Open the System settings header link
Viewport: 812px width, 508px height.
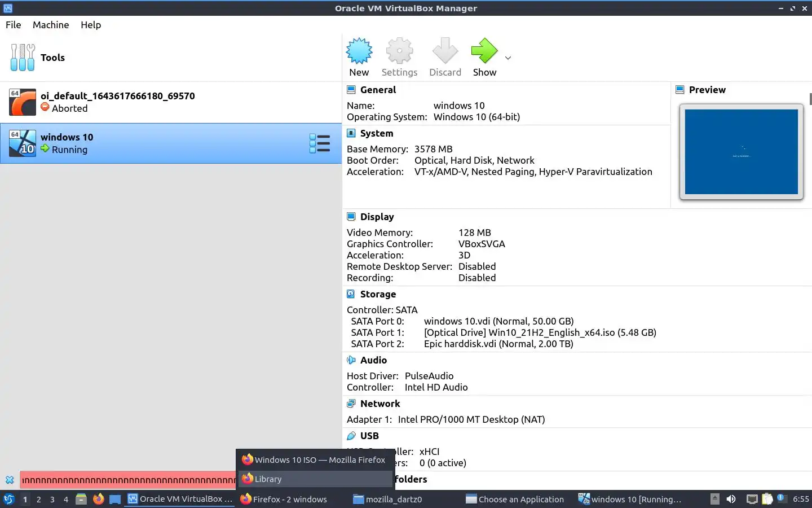[x=377, y=133]
